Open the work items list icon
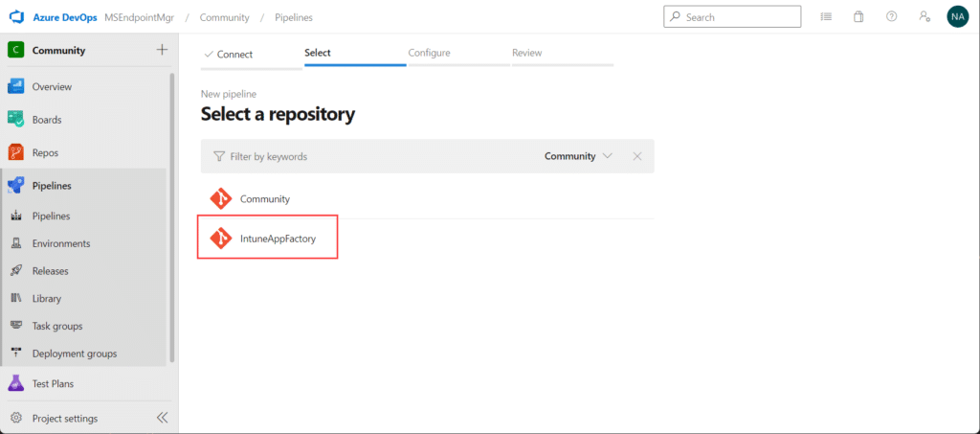This screenshot has height=434, width=980. pos(826,17)
